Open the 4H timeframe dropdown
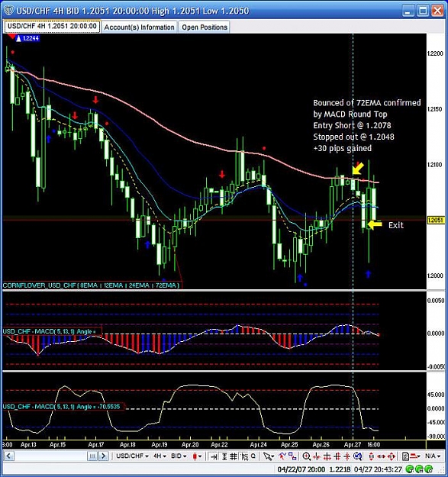Viewport: 448px width, 477px height. (x=160, y=456)
